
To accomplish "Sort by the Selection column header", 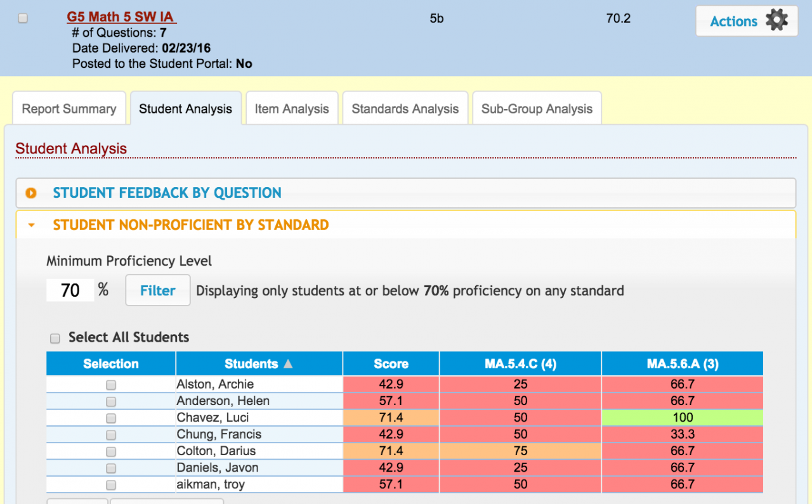I will pyautogui.click(x=111, y=364).
